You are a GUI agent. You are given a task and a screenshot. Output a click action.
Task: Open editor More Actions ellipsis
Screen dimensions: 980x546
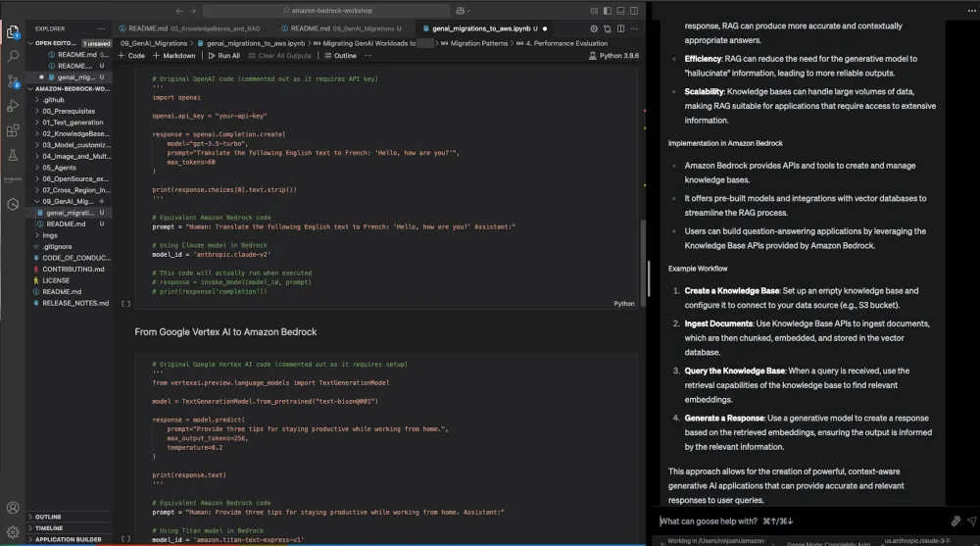(x=634, y=28)
